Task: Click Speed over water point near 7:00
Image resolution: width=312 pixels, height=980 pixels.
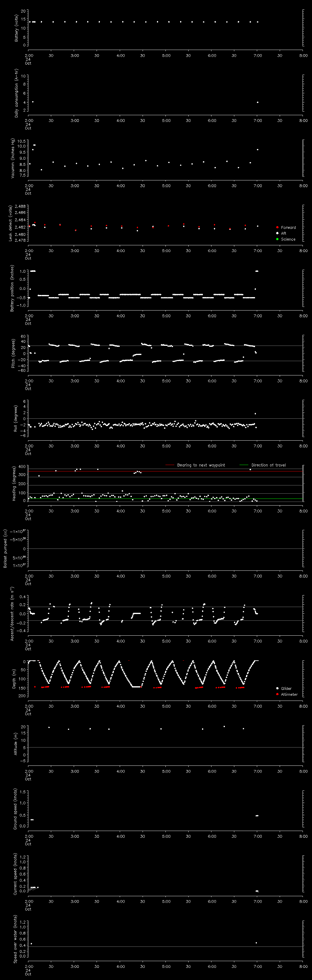Action: pyautogui.click(x=257, y=943)
